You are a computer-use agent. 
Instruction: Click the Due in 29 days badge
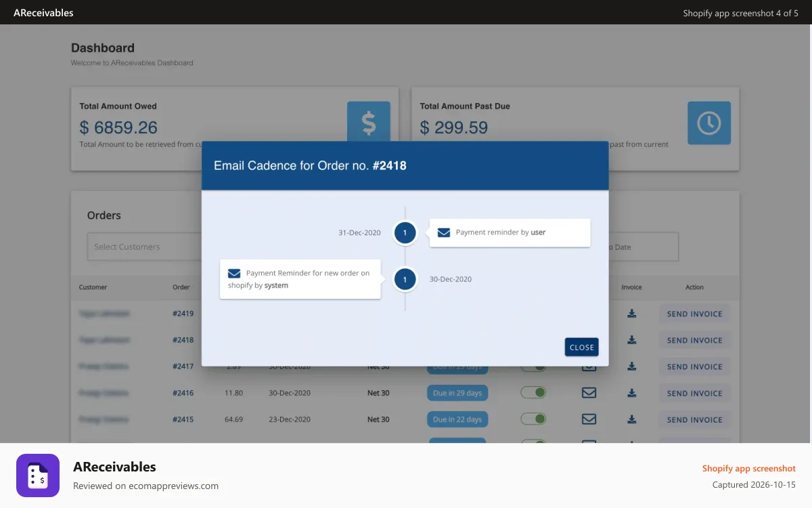[x=457, y=393]
